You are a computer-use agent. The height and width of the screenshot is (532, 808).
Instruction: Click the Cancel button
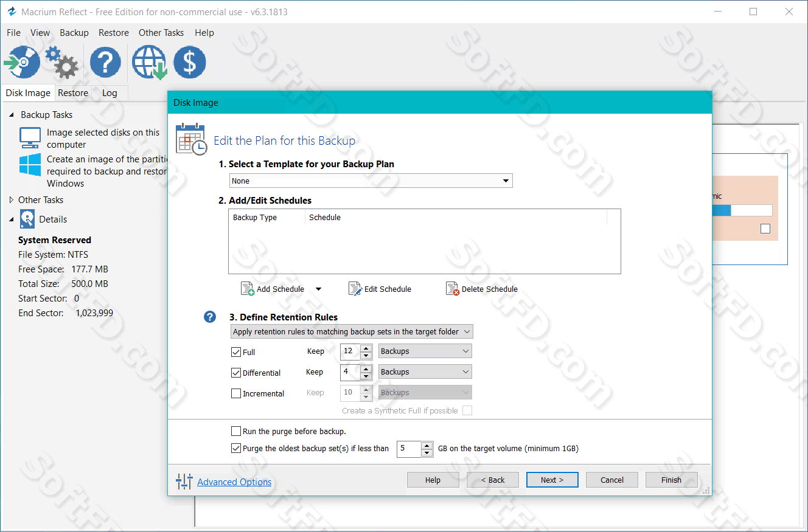click(612, 480)
